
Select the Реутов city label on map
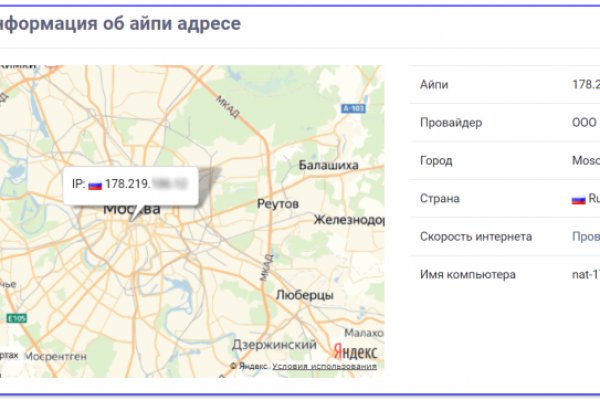[x=278, y=203]
